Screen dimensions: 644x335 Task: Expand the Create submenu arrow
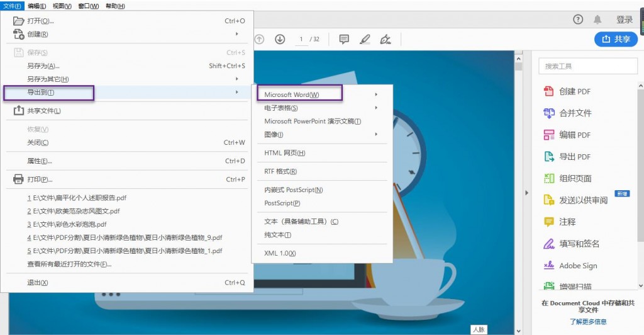(237, 34)
